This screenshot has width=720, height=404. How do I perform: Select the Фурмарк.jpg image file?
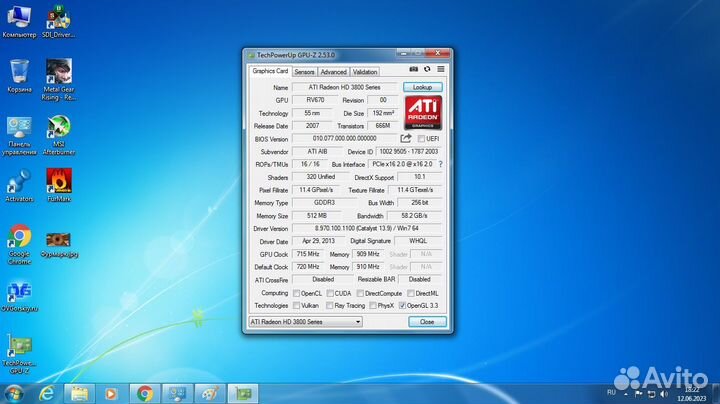point(59,245)
